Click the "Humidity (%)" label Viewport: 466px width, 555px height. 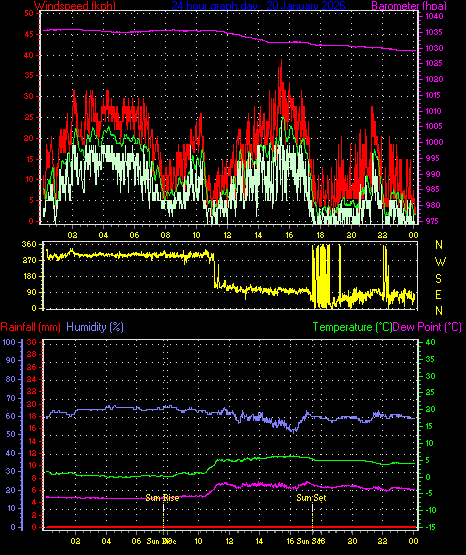(95, 327)
